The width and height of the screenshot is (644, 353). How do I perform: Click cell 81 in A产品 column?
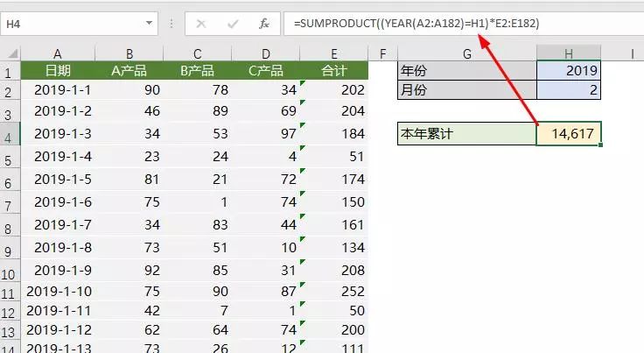coord(129,180)
